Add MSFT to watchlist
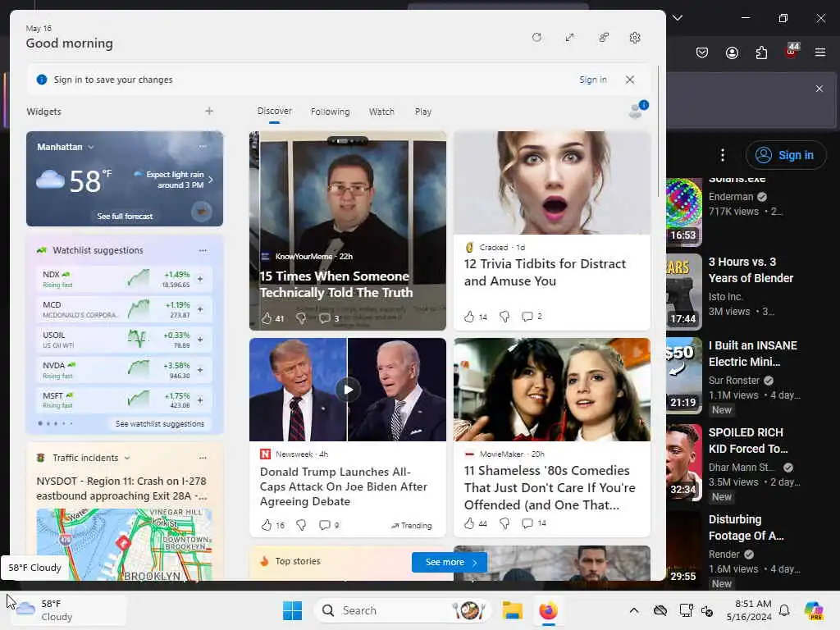Screen dimensions: 840x630 200,400
